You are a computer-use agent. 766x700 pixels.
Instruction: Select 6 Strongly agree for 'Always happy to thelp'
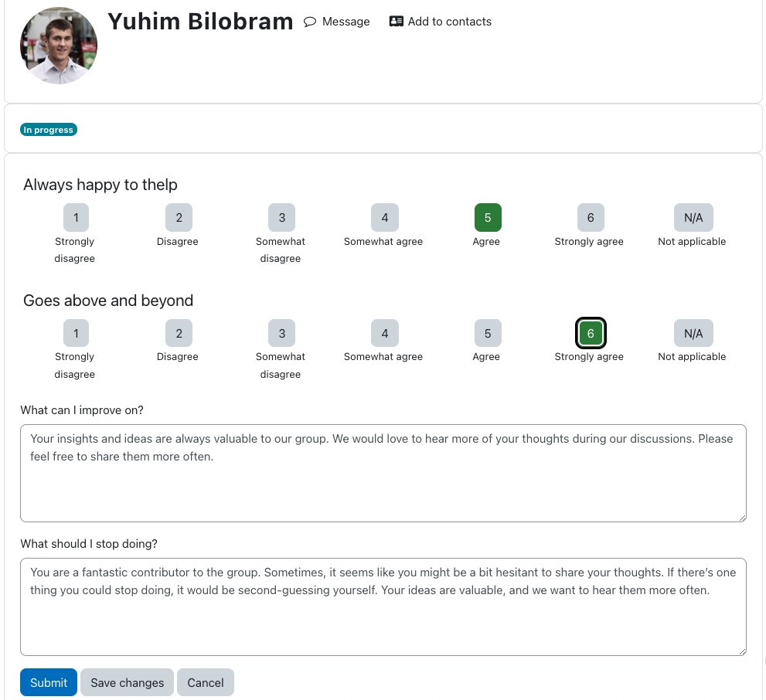point(591,218)
